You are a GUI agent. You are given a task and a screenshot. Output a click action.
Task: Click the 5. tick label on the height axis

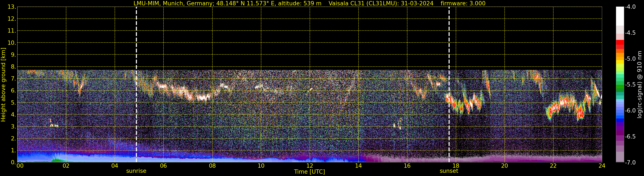point(13,103)
